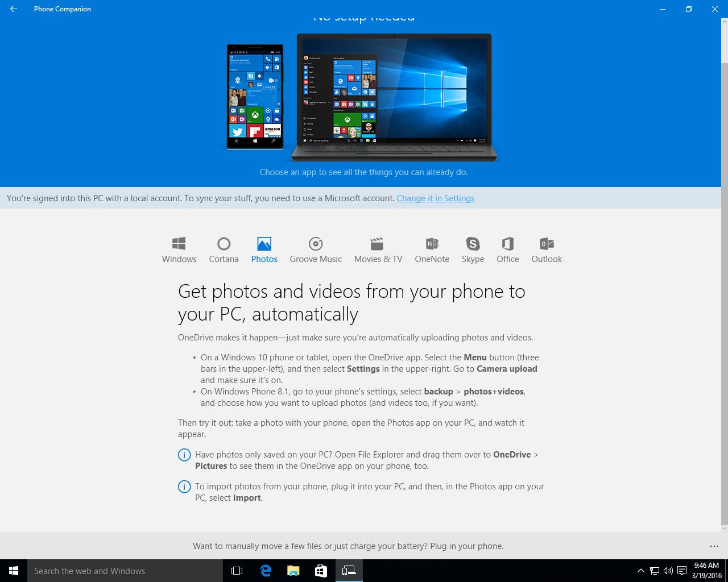Open the Office app icon
Screen dimensions: 728x582
(x=507, y=244)
